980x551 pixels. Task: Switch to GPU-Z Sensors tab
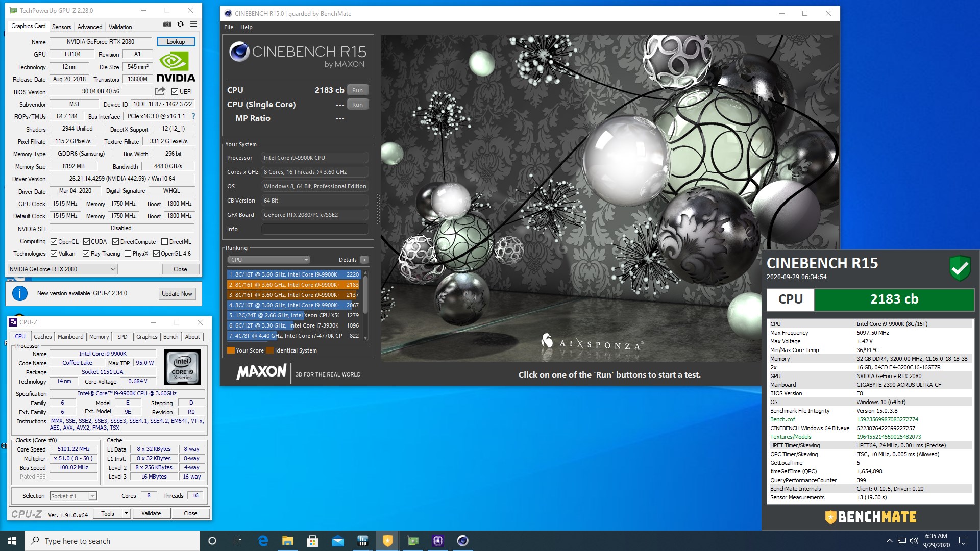61,27
